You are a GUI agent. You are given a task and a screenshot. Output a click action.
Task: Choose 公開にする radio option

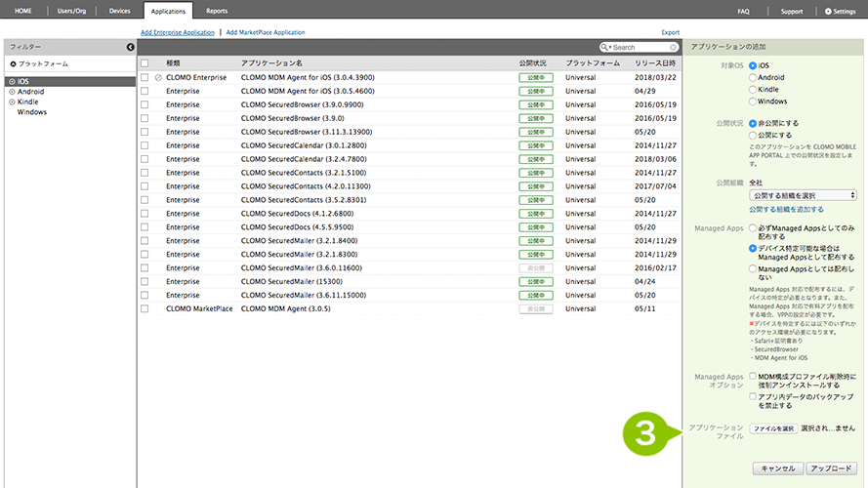pyautogui.click(x=753, y=136)
